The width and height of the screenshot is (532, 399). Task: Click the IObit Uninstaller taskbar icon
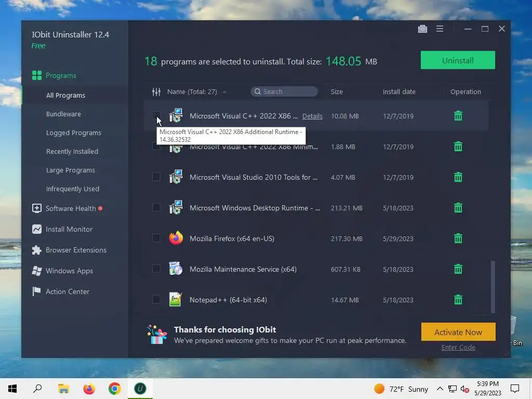(x=140, y=389)
